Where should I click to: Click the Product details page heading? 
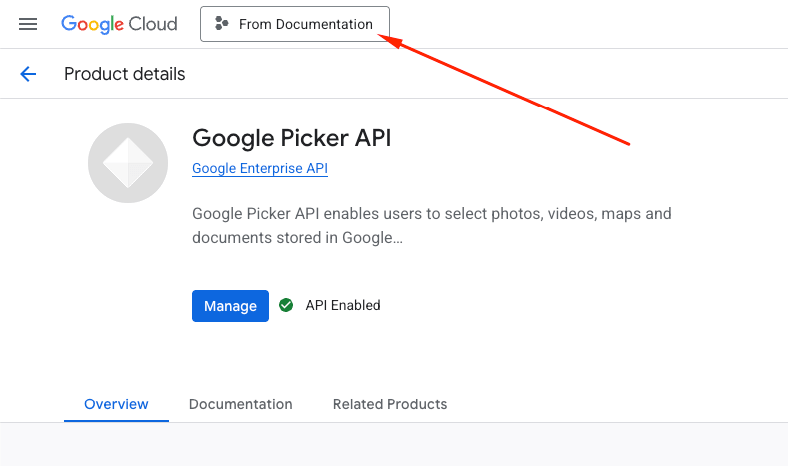(124, 74)
